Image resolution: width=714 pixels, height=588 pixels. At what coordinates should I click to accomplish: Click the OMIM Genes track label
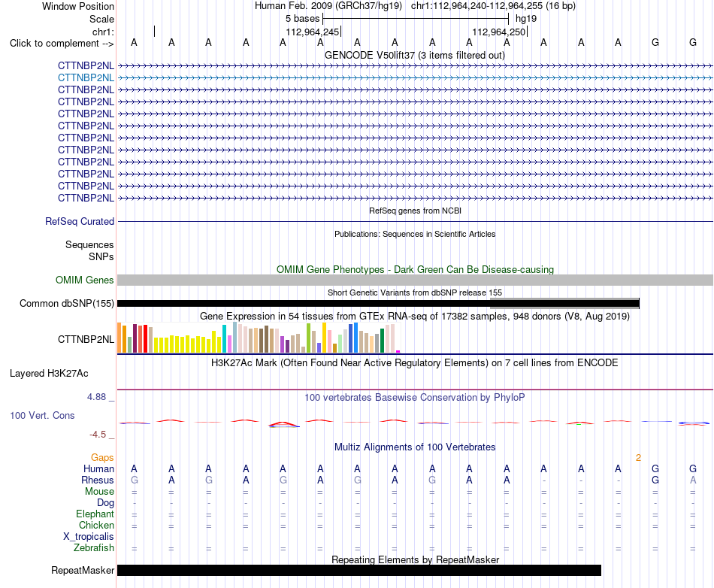(x=85, y=280)
